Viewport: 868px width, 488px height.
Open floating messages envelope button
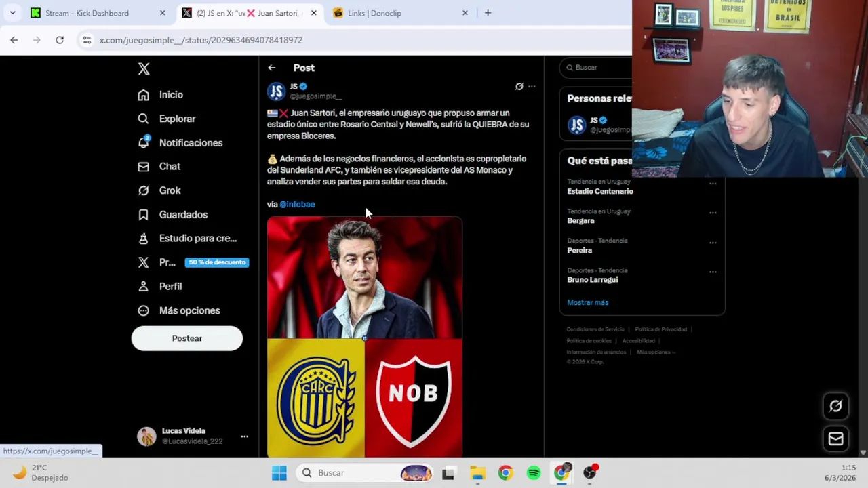(835, 439)
